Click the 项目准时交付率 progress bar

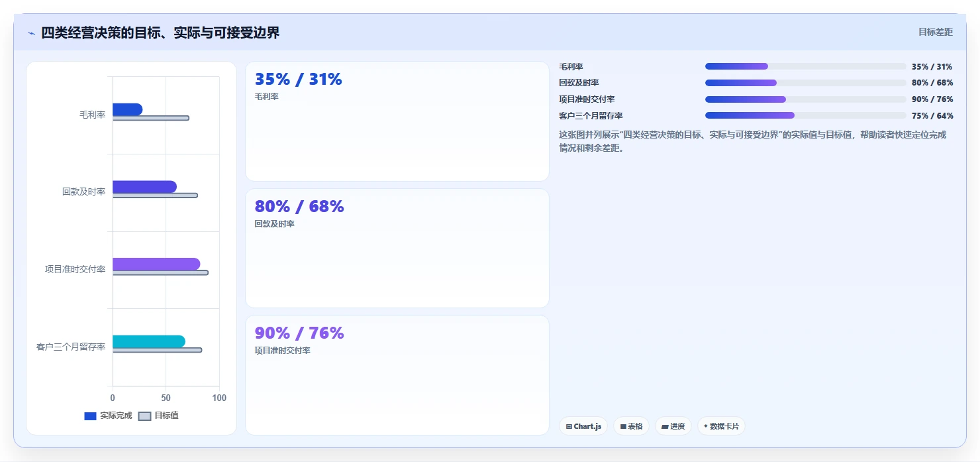coord(805,99)
